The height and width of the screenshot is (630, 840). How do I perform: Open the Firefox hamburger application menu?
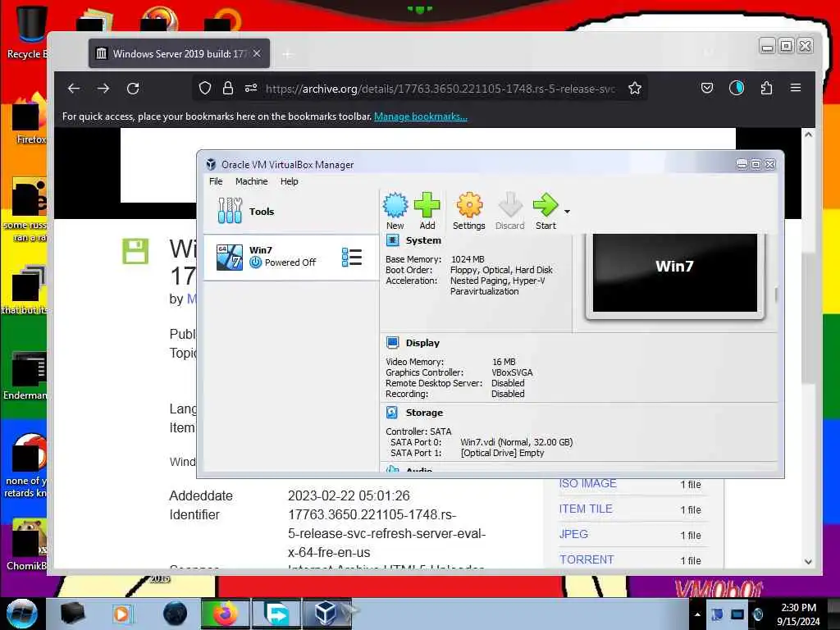tap(796, 88)
